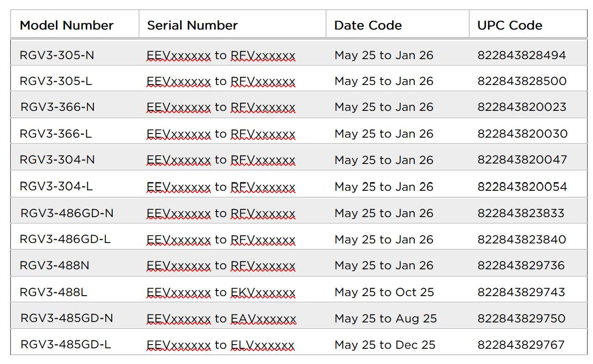The height and width of the screenshot is (364, 593).
Task: Click model number RGV3-485GD-L
Action: (x=66, y=345)
